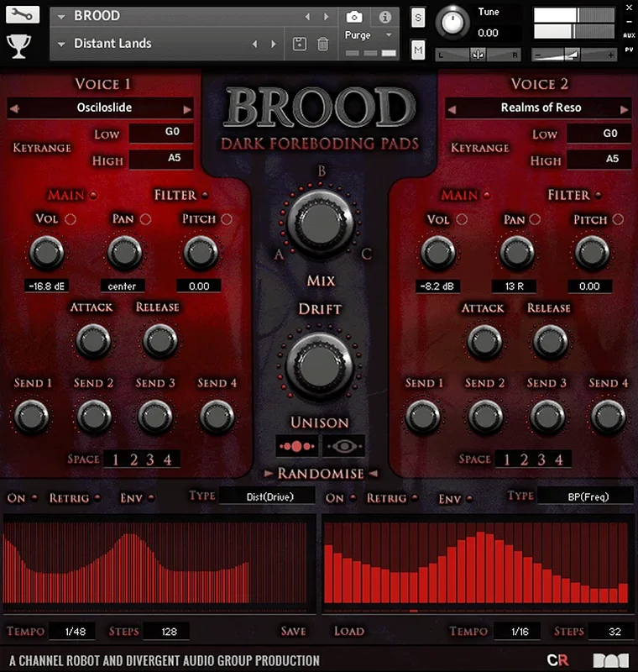The width and height of the screenshot is (638, 672).
Task: Delete the snapshot with the trash bin icon
Action: [323, 44]
